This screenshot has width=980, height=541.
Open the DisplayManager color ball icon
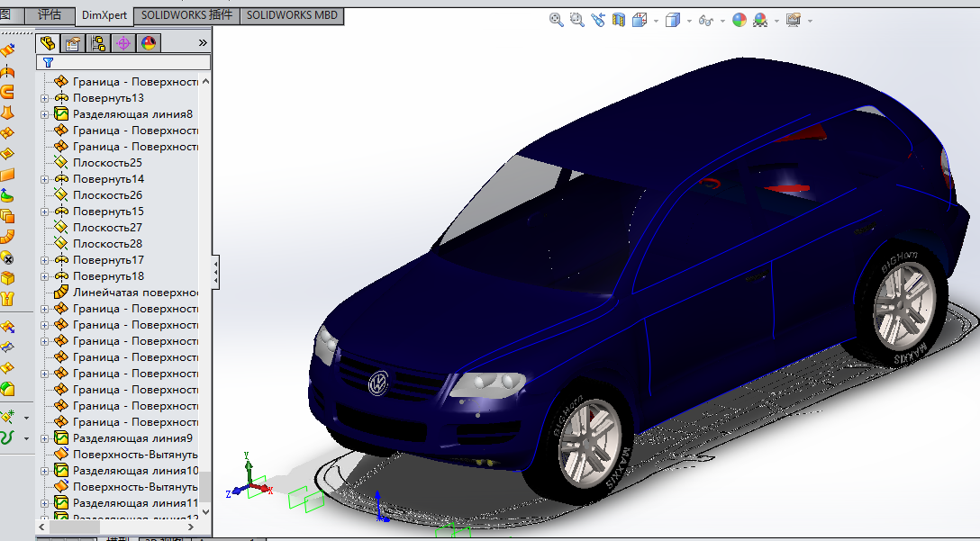coord(148,43)
